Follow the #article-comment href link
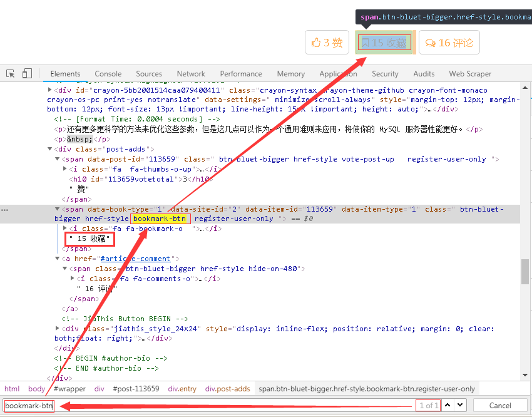Screen dimensions: 532x417 (x=135, y=259)
